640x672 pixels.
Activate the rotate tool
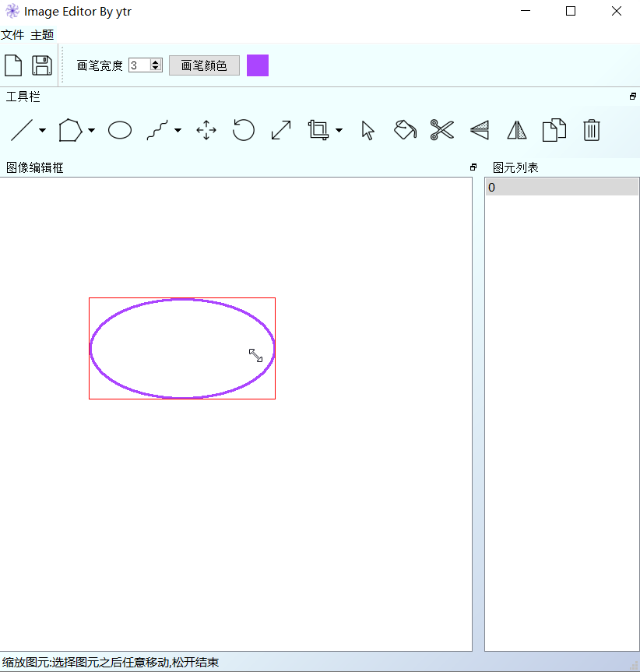click(x=244, y=130)
